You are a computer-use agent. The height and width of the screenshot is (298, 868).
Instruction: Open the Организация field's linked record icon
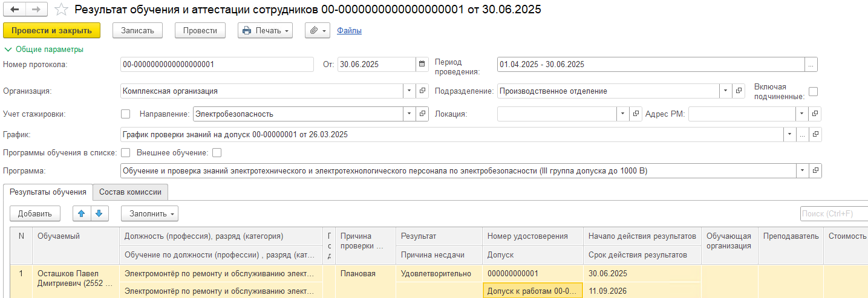pos(423,91)
